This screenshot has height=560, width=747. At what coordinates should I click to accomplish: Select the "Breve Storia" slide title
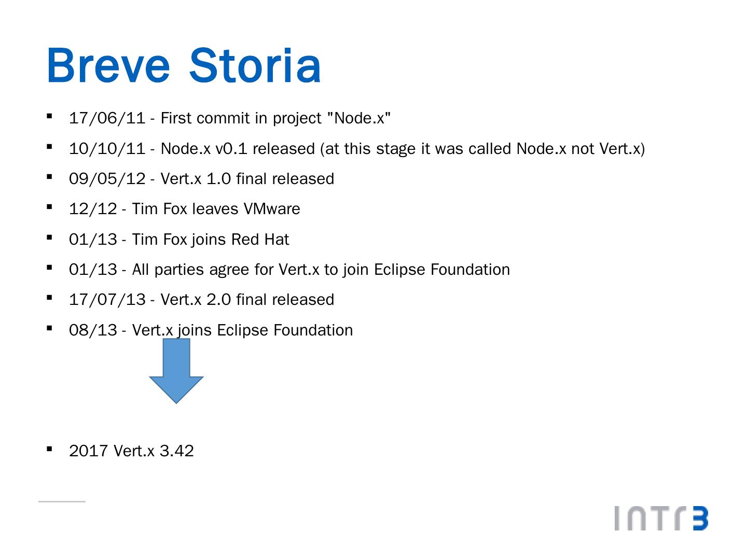(x=184, y=66)
